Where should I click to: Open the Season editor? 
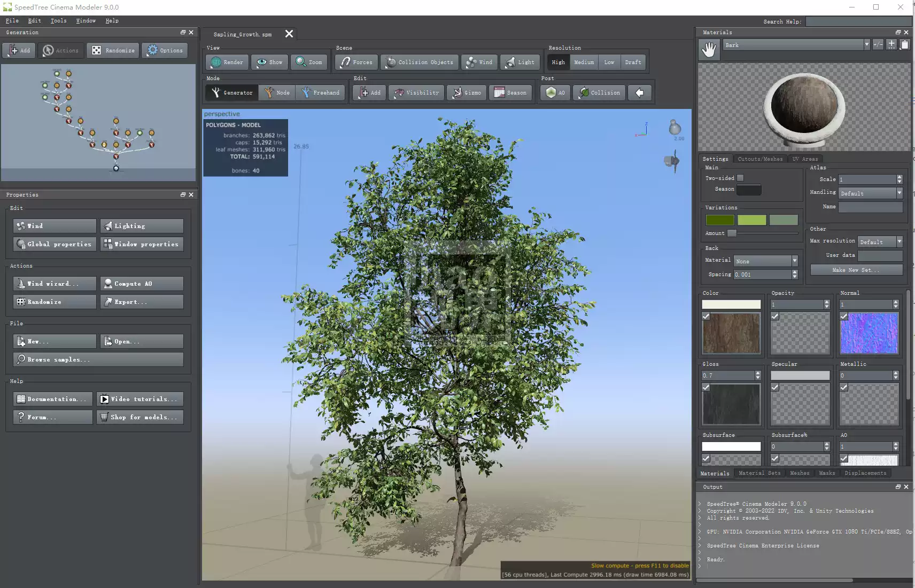[x=510, y=92]
